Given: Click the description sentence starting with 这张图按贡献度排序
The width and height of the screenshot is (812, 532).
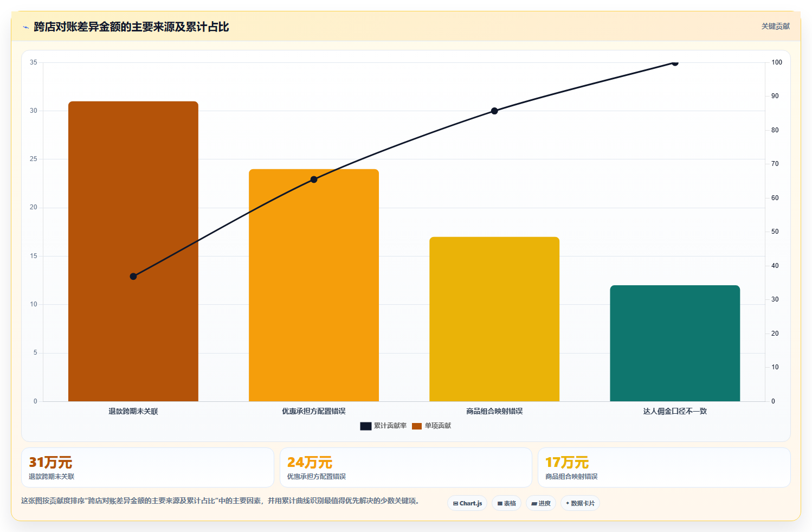Looking at the screenshot, I should (220, 501).
